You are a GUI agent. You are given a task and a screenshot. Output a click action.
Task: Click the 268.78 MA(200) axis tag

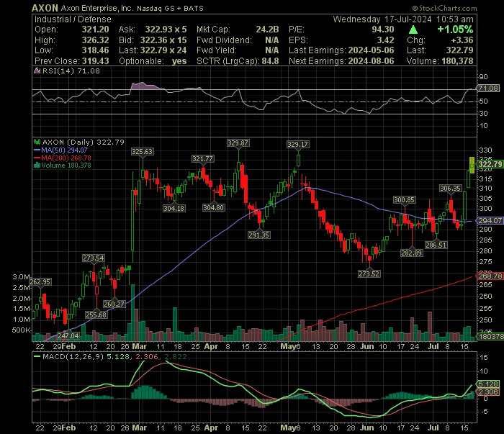490,276
